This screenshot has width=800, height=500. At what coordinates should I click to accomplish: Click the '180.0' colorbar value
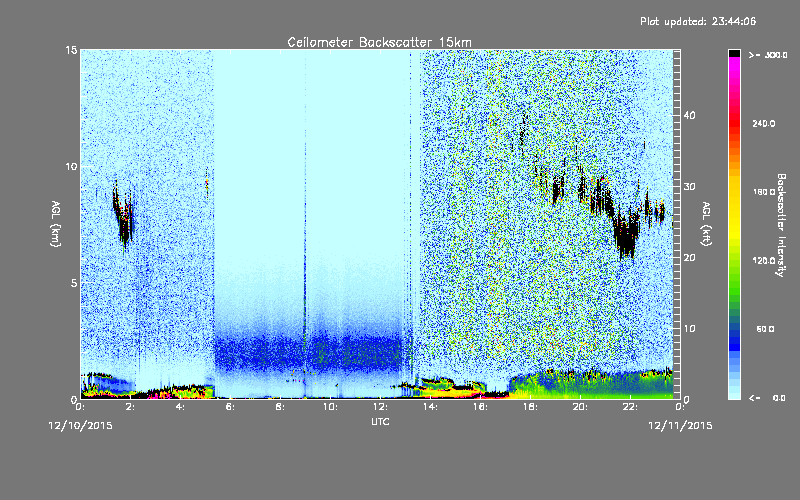click(764, 192)
